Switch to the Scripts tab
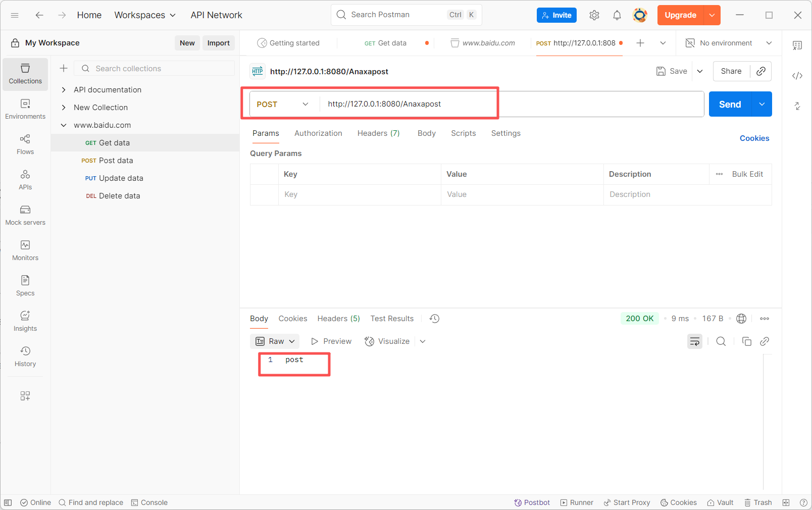This screenshot has height=510, width=812. coord(464,133)
